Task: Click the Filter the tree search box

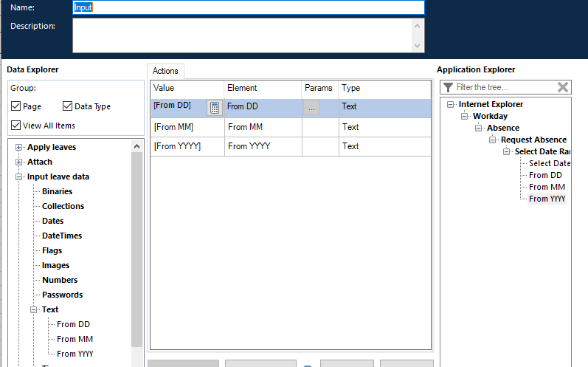Action: pyautogui.click(x=505, y=87)
